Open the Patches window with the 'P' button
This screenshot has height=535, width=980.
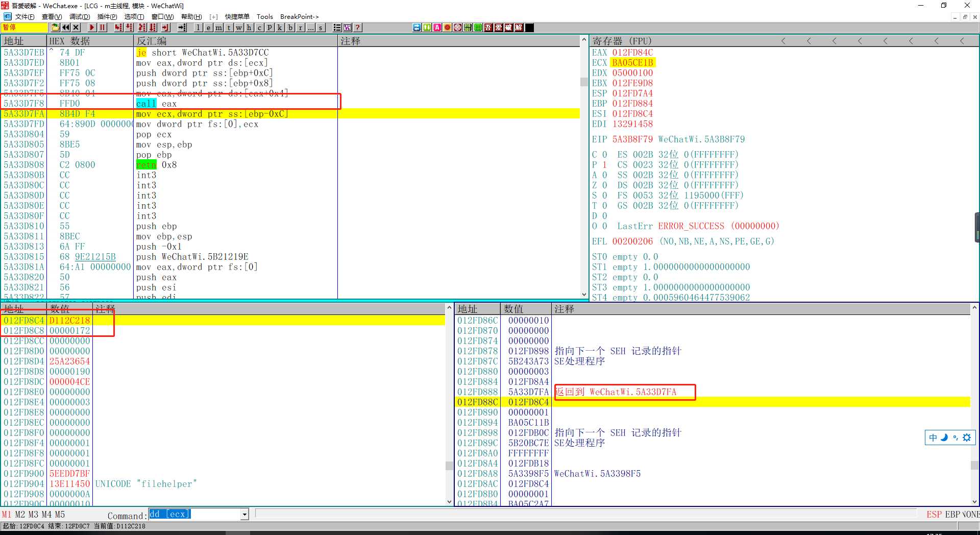pyautogui.click(x=269, y=28)
